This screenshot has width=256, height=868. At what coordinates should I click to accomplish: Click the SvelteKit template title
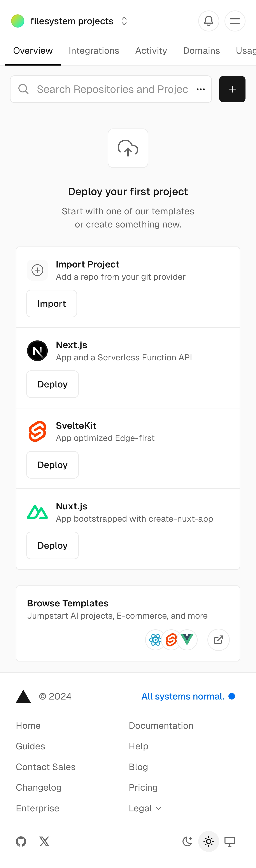(76, 425)
